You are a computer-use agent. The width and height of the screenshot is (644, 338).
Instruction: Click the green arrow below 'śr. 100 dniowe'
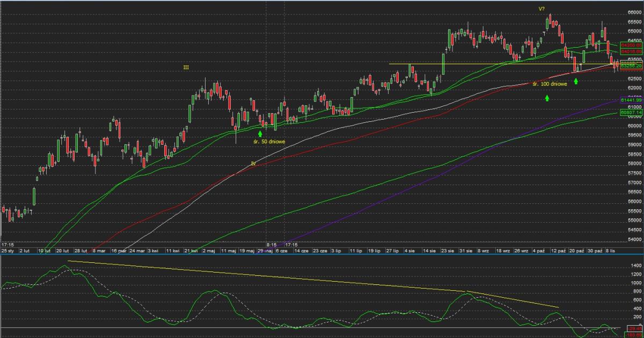coord(547,98)
